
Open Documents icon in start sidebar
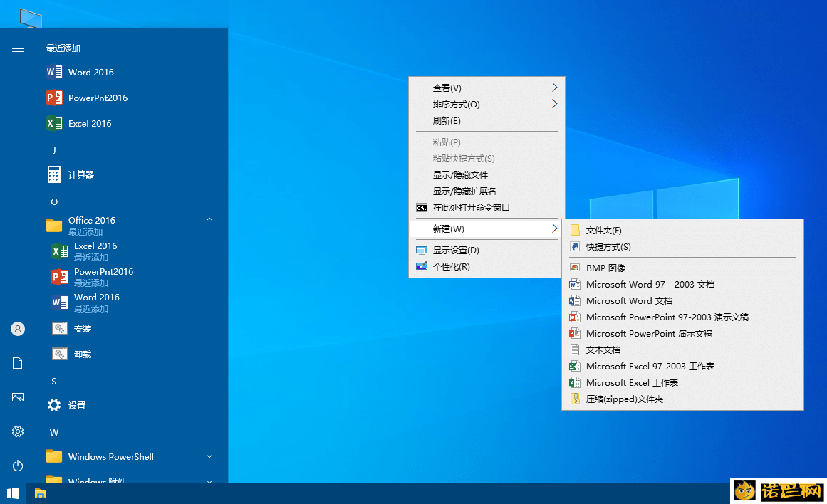tap(17, 363)
